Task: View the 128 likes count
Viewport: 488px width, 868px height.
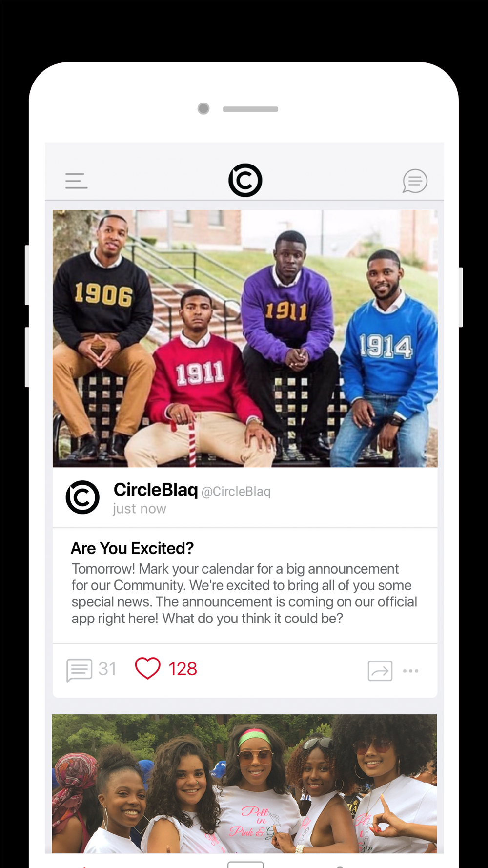Action: click(x=183, y=669)
